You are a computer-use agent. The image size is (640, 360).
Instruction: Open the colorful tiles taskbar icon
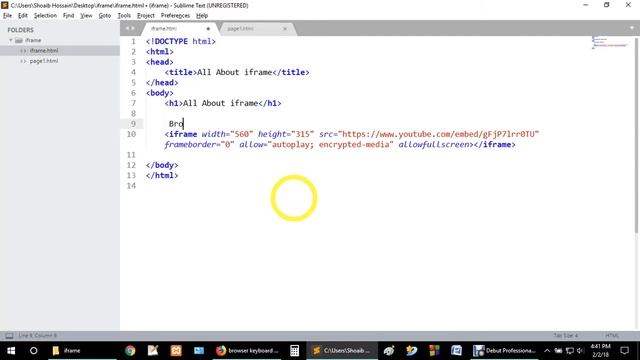coord(434,351)
